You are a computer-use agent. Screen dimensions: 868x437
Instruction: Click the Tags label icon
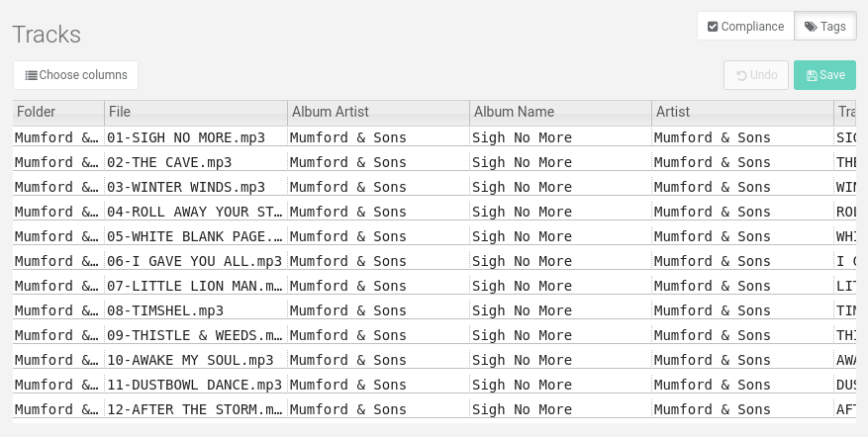(x=811, y=27)
